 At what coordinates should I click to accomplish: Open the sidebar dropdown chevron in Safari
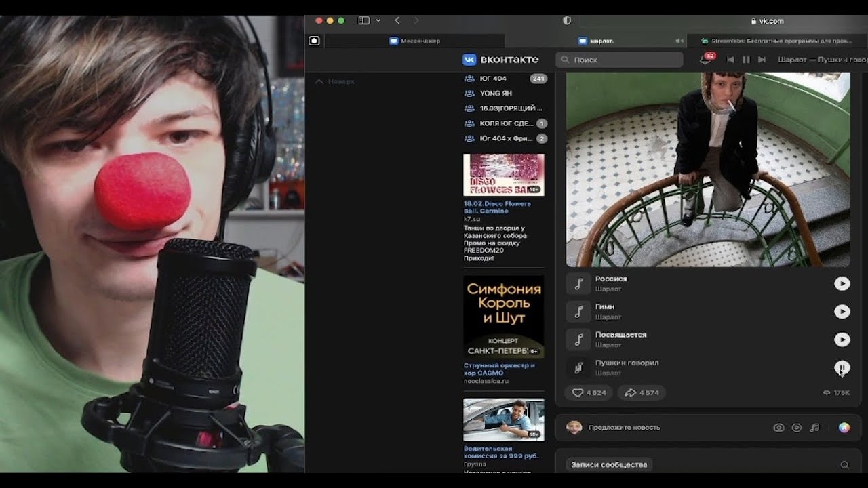(378, 20)
